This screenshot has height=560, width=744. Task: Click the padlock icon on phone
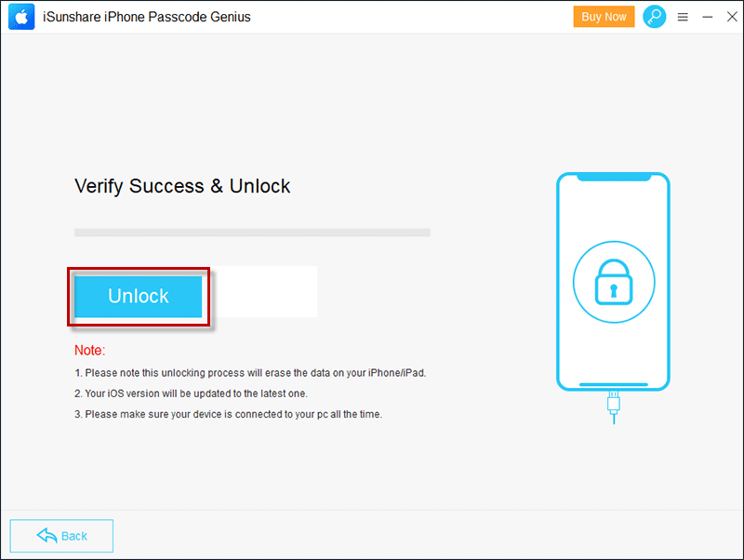614,282
